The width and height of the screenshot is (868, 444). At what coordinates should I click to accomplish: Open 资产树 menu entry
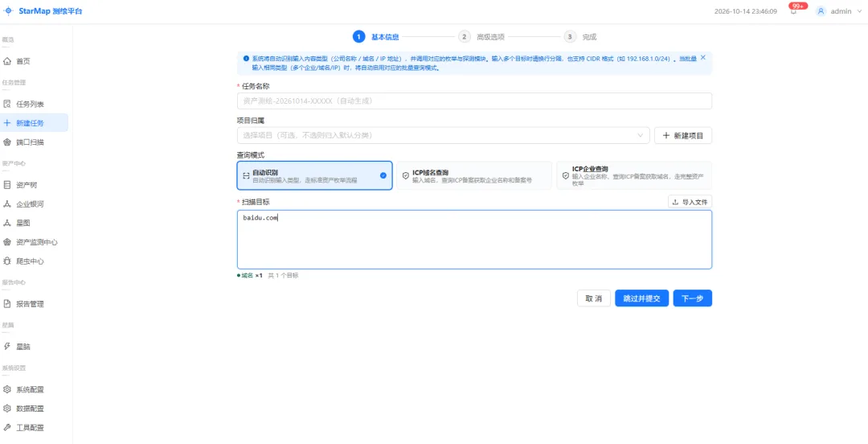(35, 184)
